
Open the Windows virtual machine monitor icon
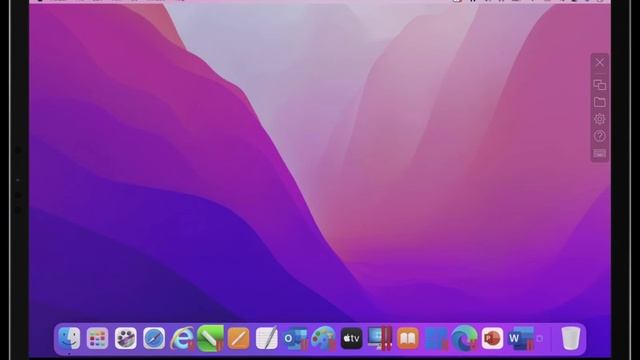tap(380, 338)
